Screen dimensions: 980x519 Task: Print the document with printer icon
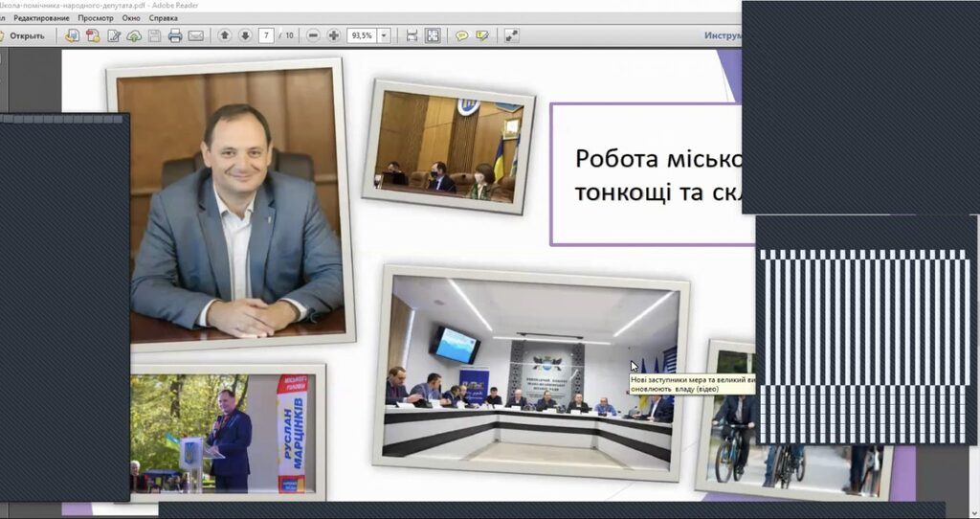175,36
